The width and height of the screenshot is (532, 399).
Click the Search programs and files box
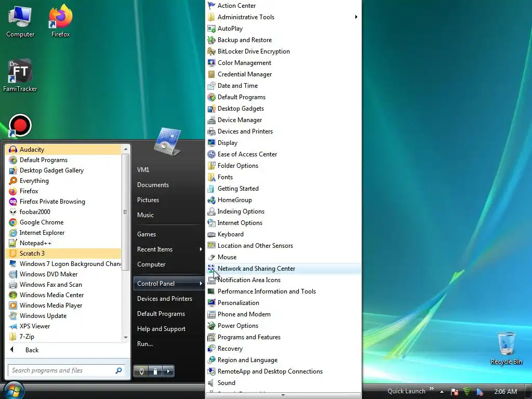[x=66, y=370]
